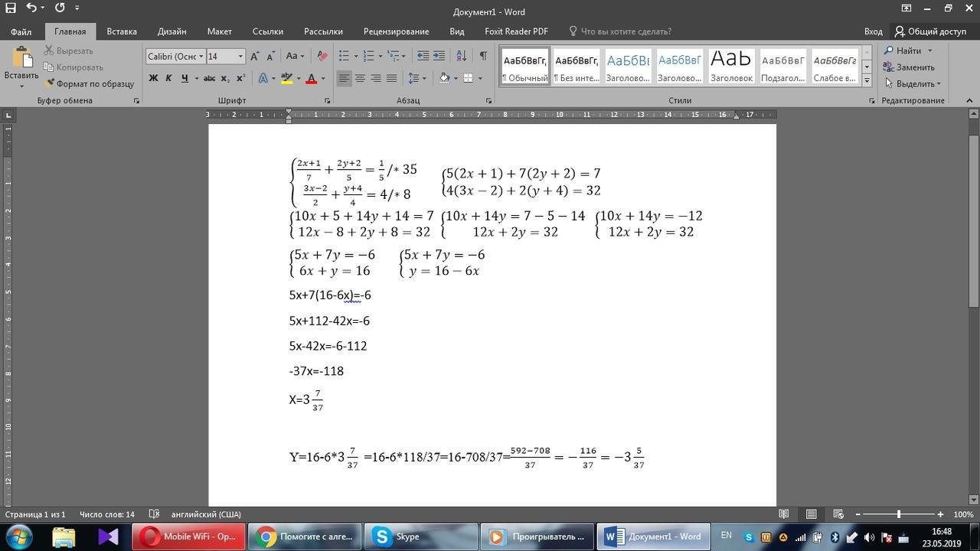The height and width of the screenshot is (551, 980).
Task: Click the 100% zoom level indicator
Action: (963, 514)
